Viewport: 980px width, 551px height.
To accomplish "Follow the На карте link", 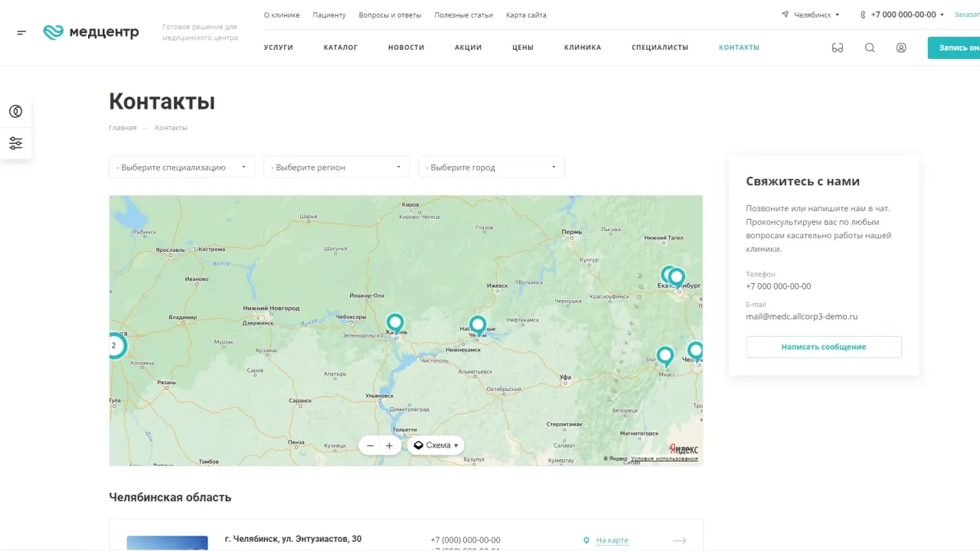I will tap(612, 540).
